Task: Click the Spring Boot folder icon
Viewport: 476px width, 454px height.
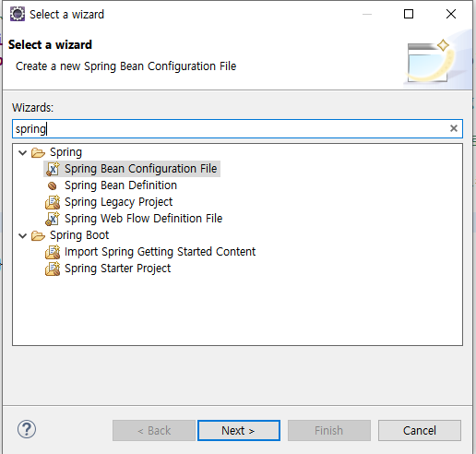Action: 38,235
